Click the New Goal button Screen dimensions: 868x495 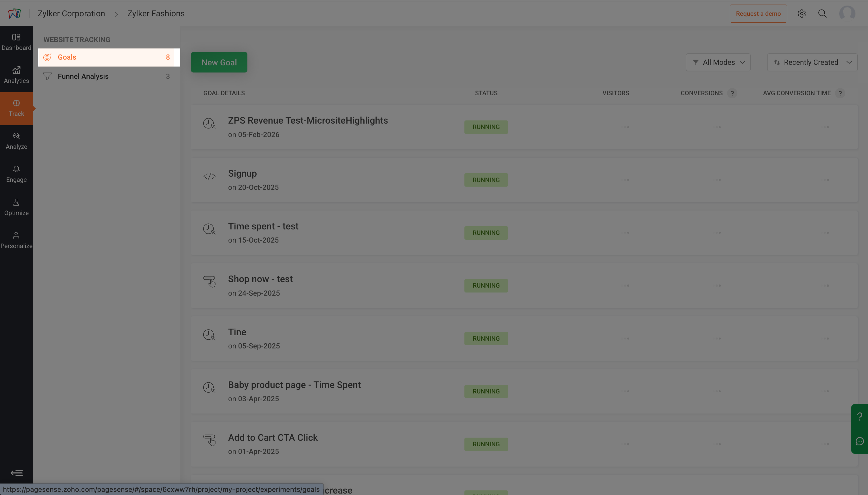(219, 62)
